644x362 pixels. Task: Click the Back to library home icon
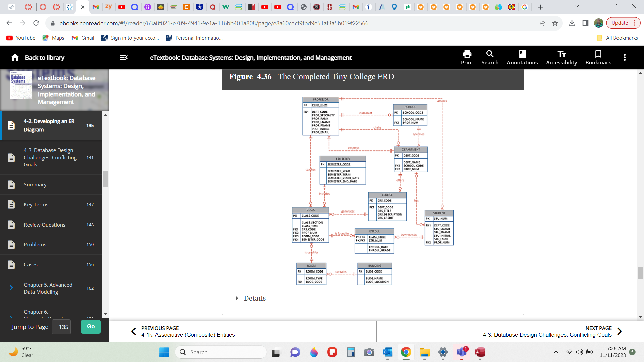point(15,57)
